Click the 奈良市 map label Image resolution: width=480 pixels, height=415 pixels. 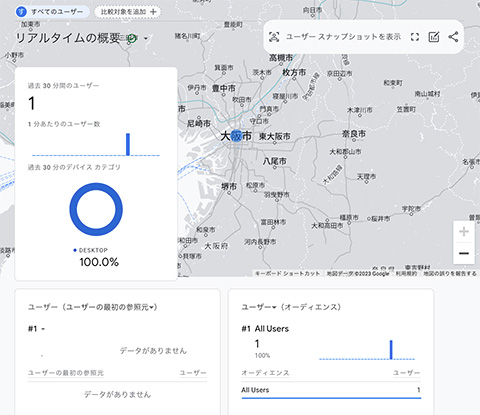pos(354,134)
